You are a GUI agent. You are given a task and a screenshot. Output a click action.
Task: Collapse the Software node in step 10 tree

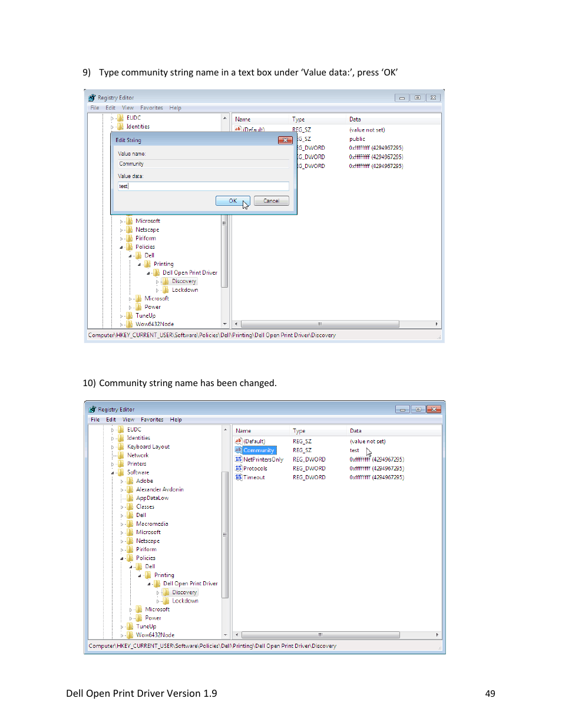tap(113, 473)
